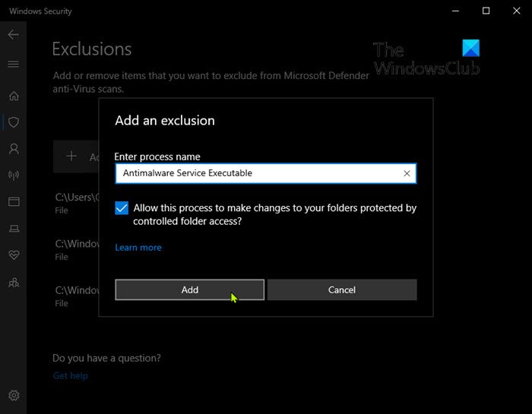Focus the Enter process name field
The width and height of the screenshot is (532, 414).
[x=266, y=173]
